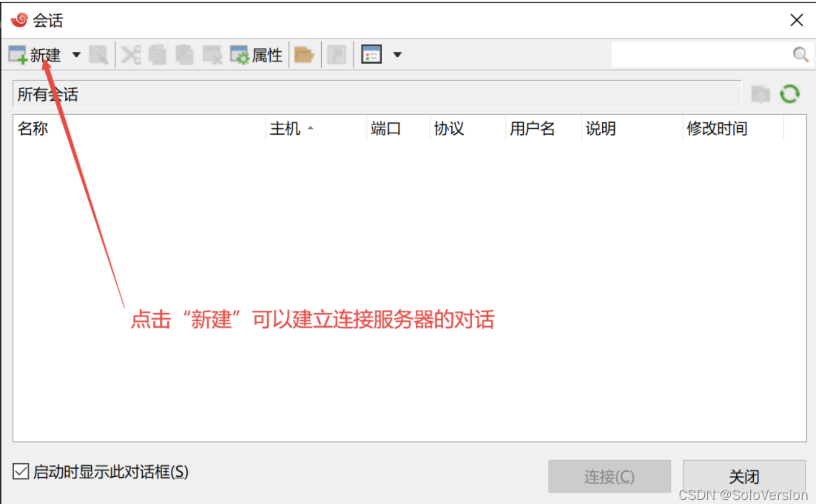The height and width of the screenshot is (504, 816).
Task: Click the 关闭 button
Action: (x=744, y=476)
